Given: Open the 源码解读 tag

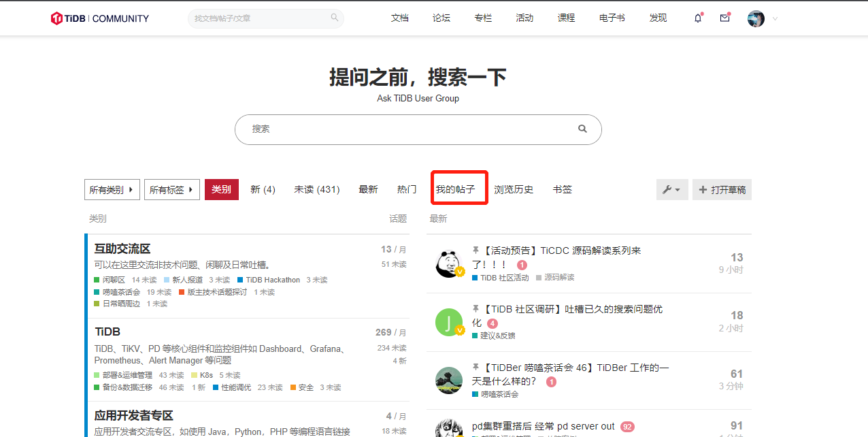Looking at the screenshot, I should pyautogui.click(x=555, y=277).
